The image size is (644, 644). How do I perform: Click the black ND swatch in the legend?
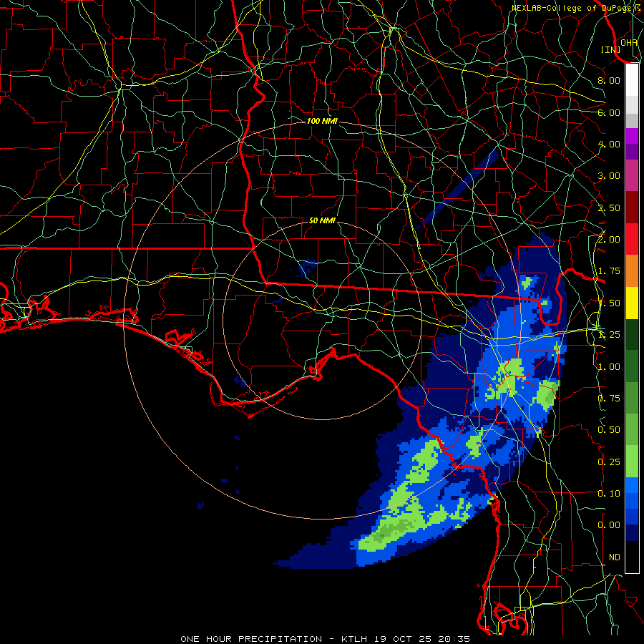pyautogui.click(x=632, y=557)
